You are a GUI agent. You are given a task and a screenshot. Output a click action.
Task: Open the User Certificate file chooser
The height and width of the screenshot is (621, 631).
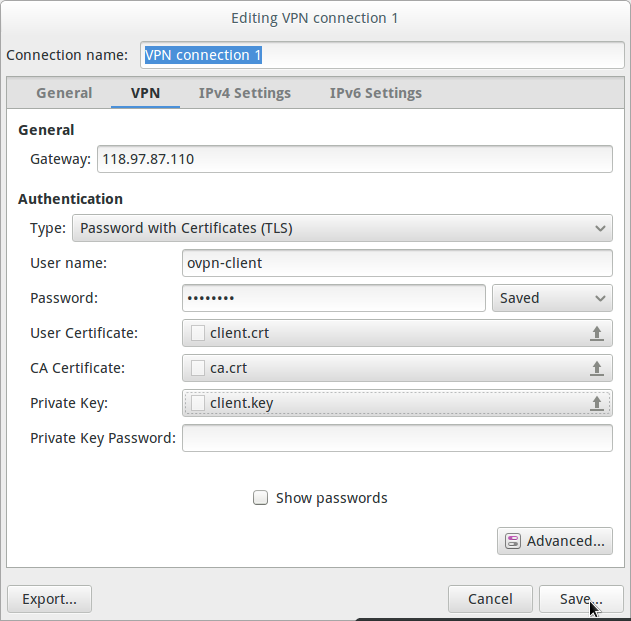click(397, 333)
